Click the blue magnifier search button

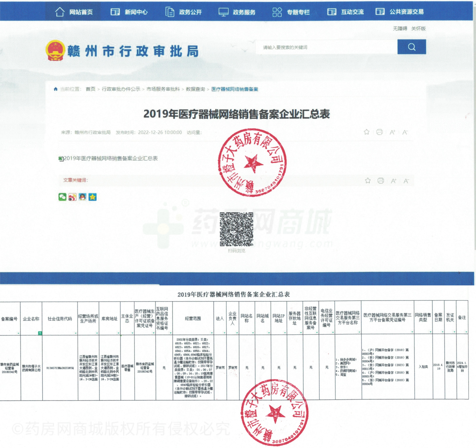pos(412,47)
